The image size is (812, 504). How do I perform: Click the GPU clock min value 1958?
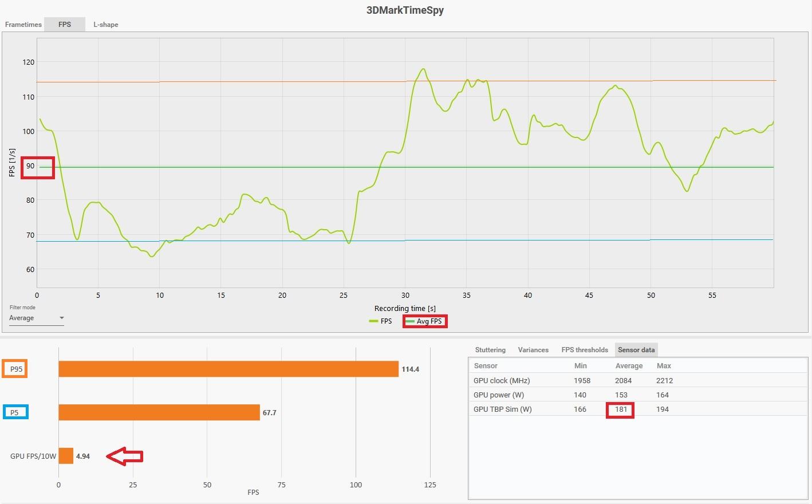582,380
